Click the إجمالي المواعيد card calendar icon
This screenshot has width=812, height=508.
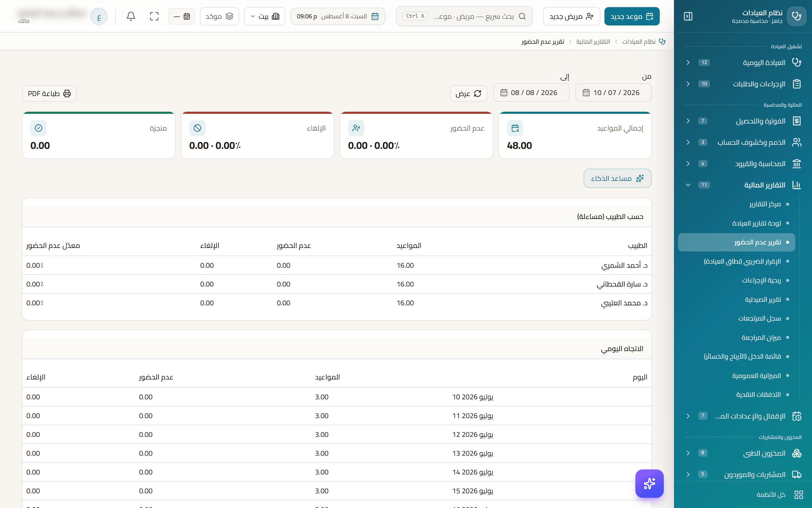(x=515, y=128)
